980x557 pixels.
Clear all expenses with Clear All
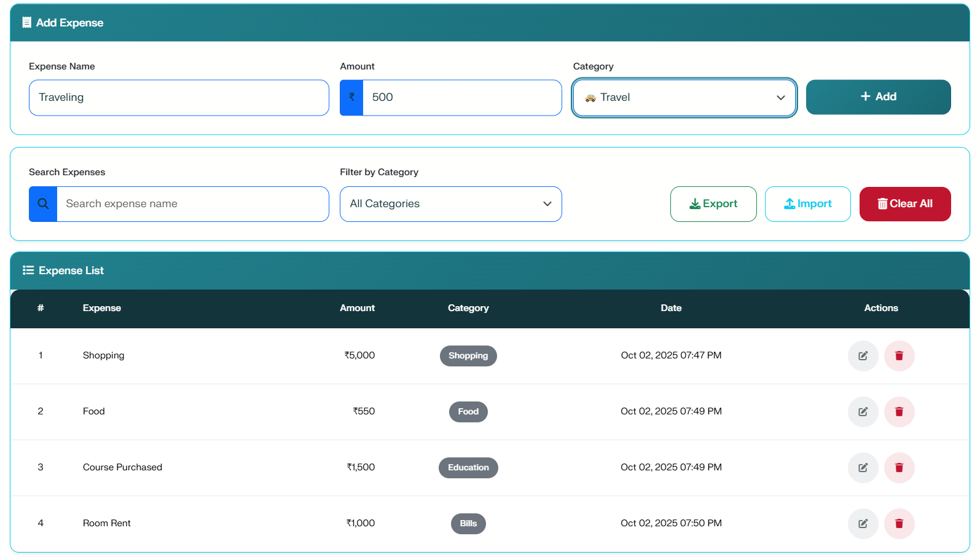(x=904, y=204)
